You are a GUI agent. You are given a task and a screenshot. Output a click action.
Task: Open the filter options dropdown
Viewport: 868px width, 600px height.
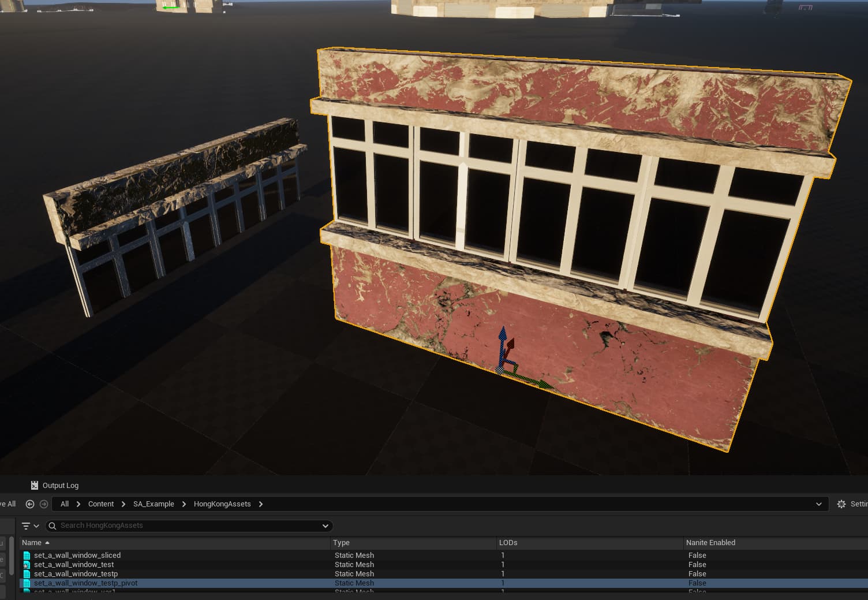coord(30,526)
